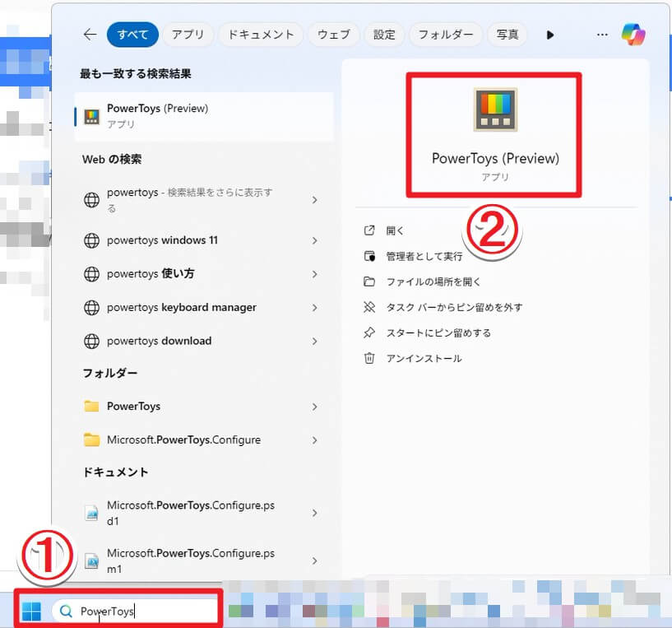Expand chevron for PowerToys folder
672x628 pixels.
pyautogui.click(x=314, y=407)
